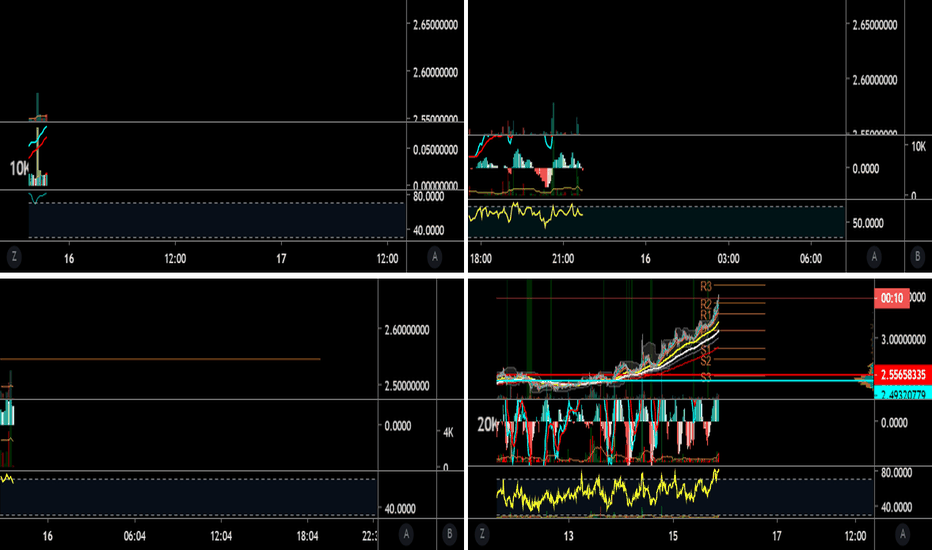Image resolution: width=932 pixels, height=550 pixels.
Task: Select the S3 pivot level label
Action: tap(706, 377)
